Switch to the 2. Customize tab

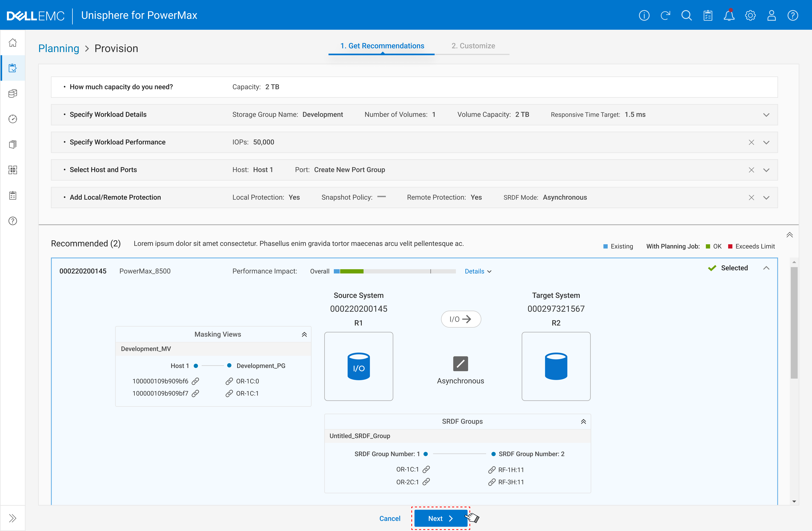473,46
